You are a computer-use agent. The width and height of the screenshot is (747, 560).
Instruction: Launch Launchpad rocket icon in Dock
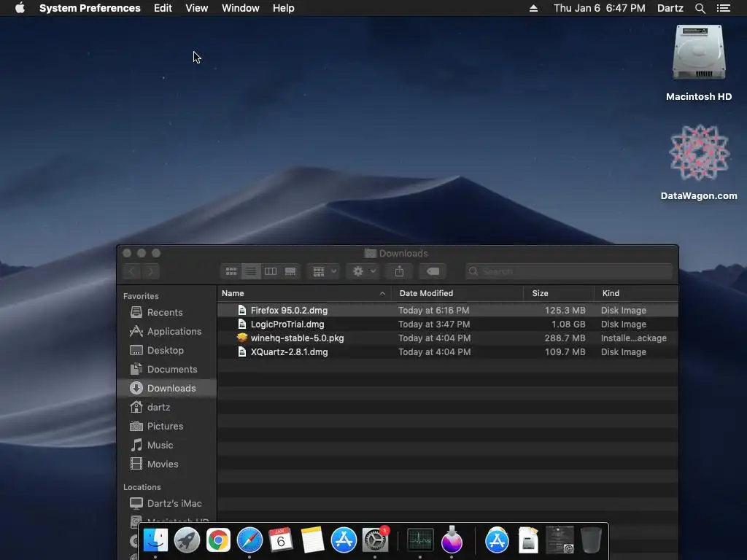(x=187, y=540)
